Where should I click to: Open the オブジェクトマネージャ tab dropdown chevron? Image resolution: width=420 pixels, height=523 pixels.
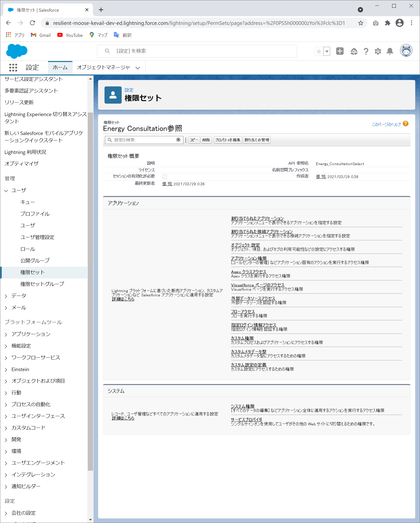tap(138, 68)
